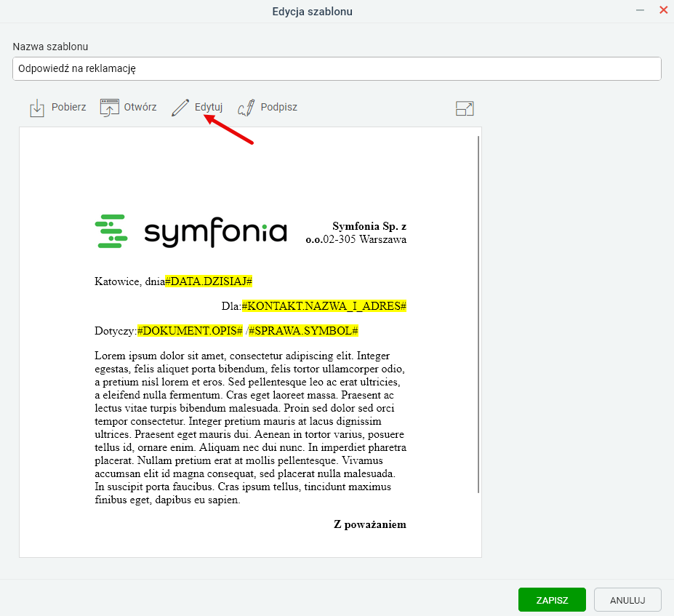Save the template with ZAPISZ
The height and width of the screenshot is (616, 674).
552,600
